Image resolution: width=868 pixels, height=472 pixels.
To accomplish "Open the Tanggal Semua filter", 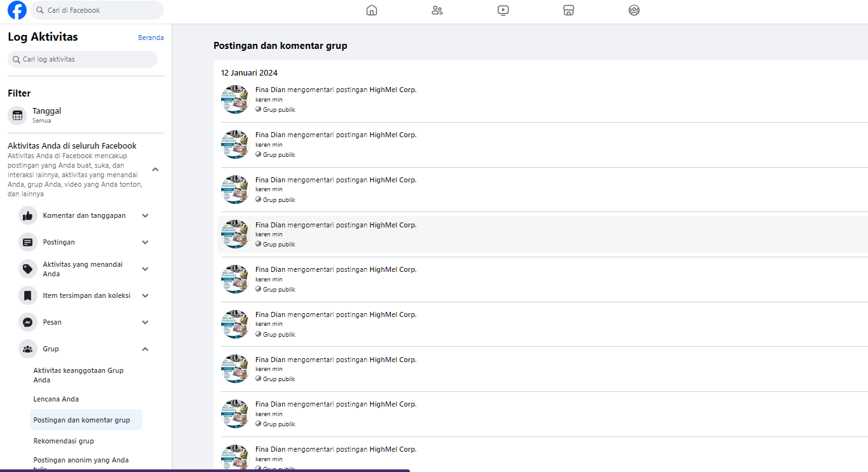I will pos(85,116).
